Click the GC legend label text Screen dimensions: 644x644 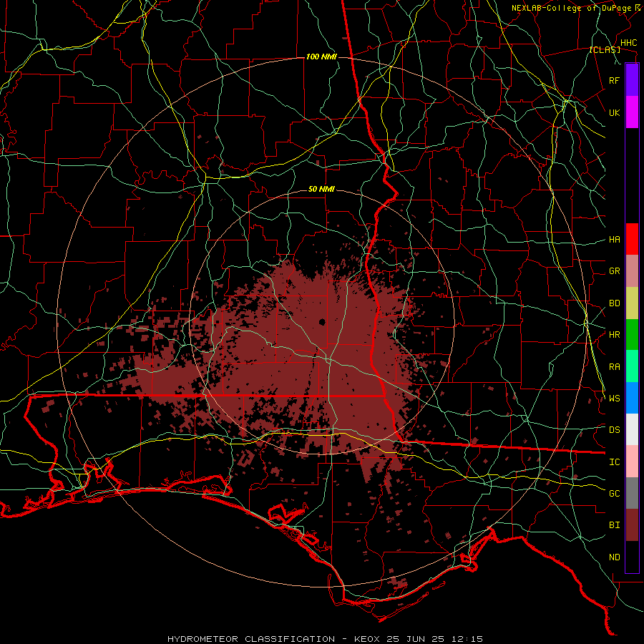(x=615, y=494)
